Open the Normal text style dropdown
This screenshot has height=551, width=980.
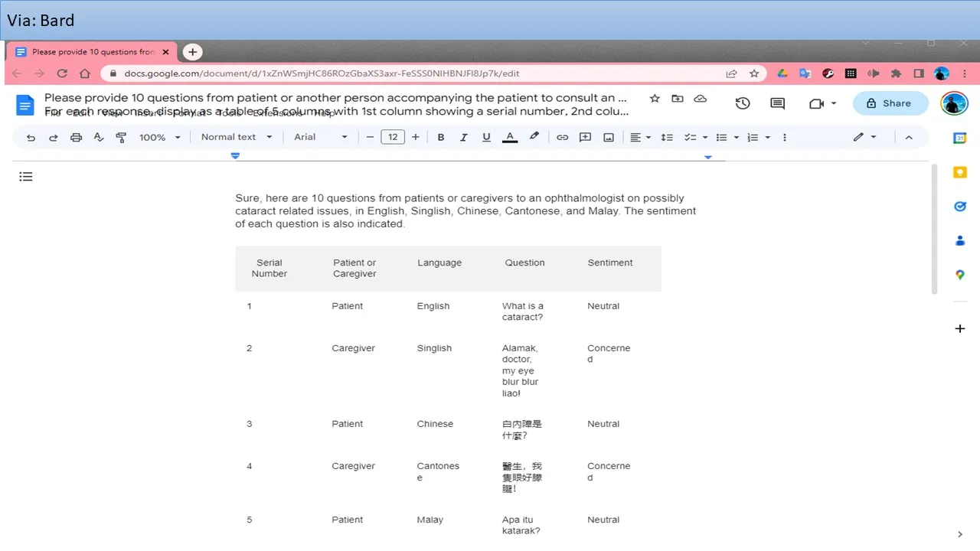237,137
